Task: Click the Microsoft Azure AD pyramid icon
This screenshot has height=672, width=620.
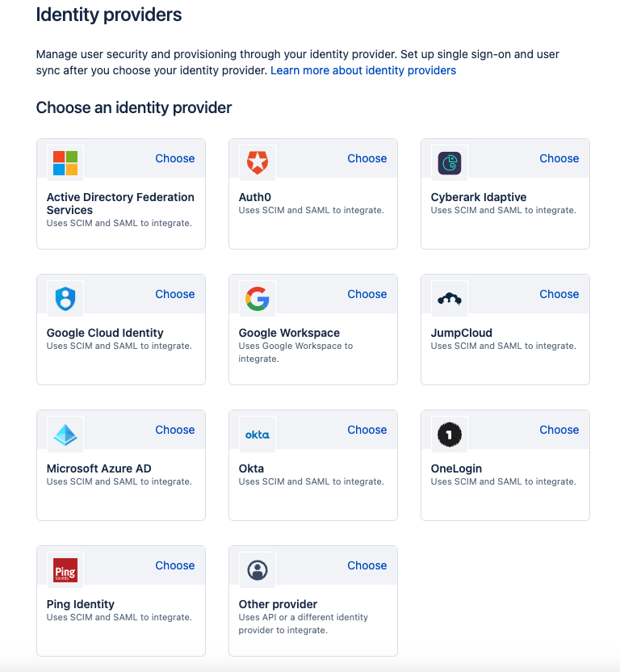Action: 65,435
